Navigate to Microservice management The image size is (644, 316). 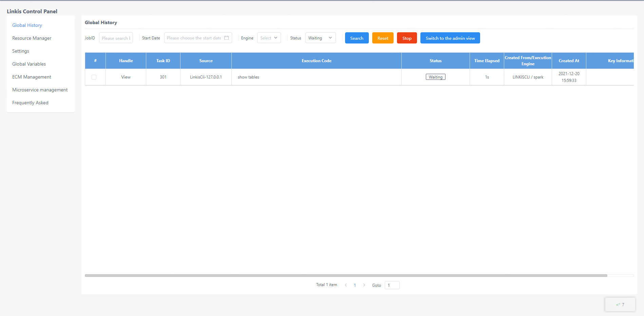[x=40, y=90]
